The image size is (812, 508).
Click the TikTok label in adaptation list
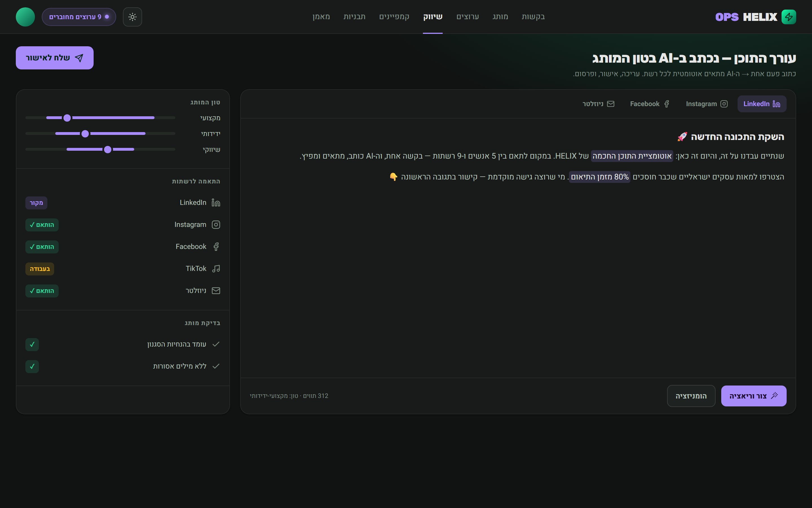tap(196, 268)
